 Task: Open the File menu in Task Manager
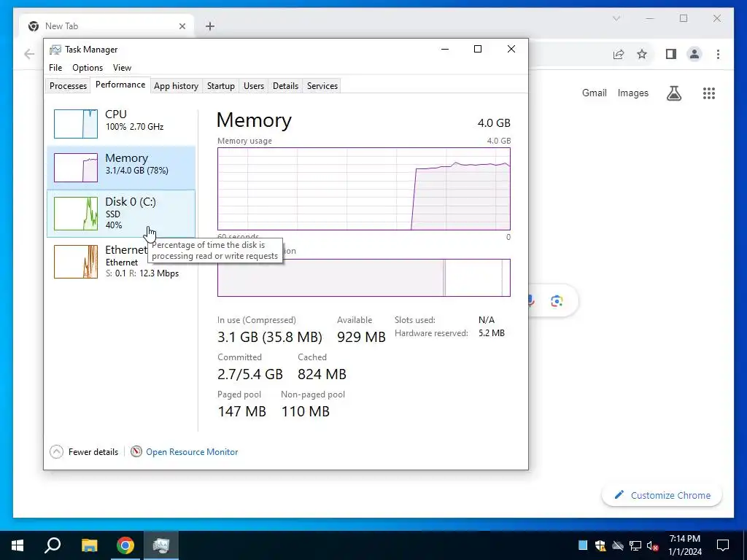tap(55, 68)
